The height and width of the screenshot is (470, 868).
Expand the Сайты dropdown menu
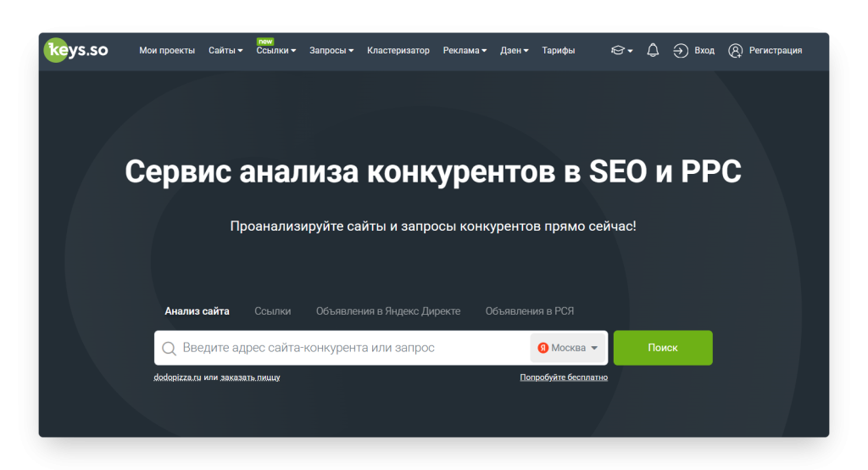(225, 51)
